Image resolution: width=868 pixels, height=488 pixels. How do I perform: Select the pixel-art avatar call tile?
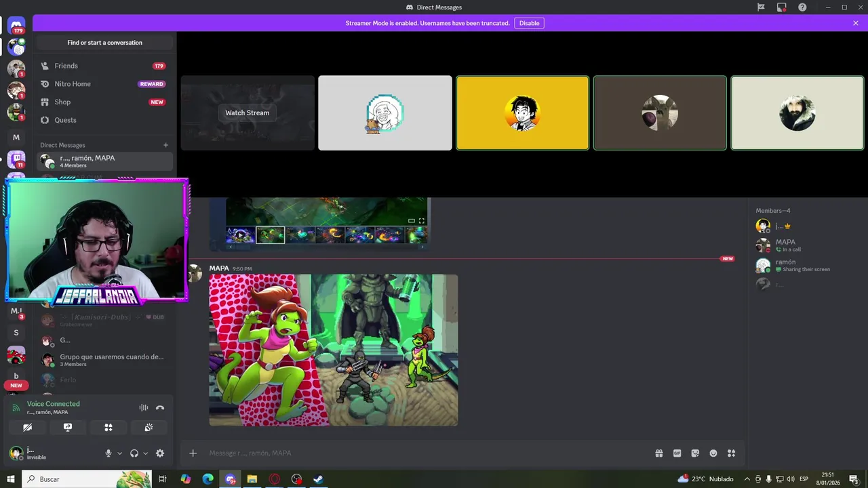click(385, 113)
